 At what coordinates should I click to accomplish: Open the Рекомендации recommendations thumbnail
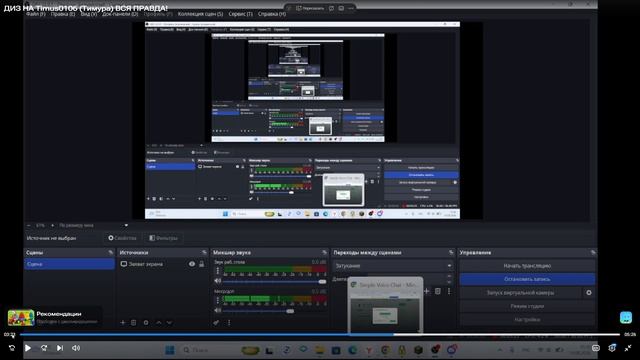21,318
